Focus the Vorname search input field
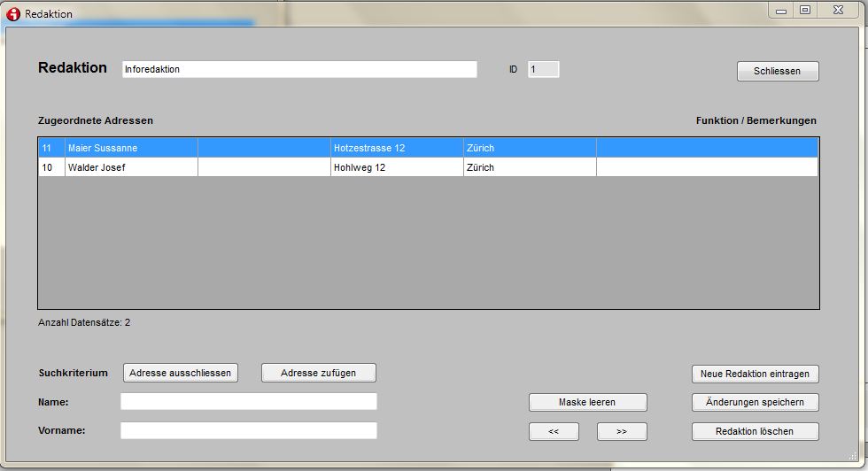Image resolution: width=868 pixels, height=471 pixels. [x=248, y=430]
